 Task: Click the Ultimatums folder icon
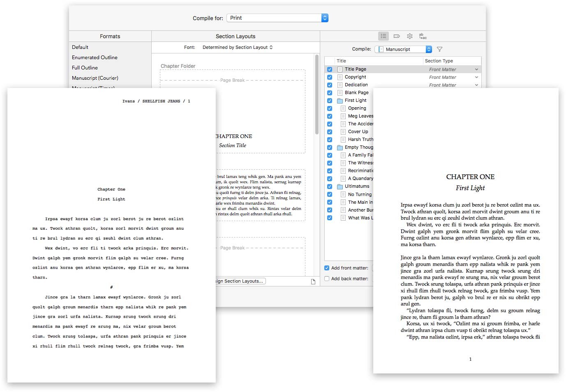pyautogui.click(x=340, y=187)
